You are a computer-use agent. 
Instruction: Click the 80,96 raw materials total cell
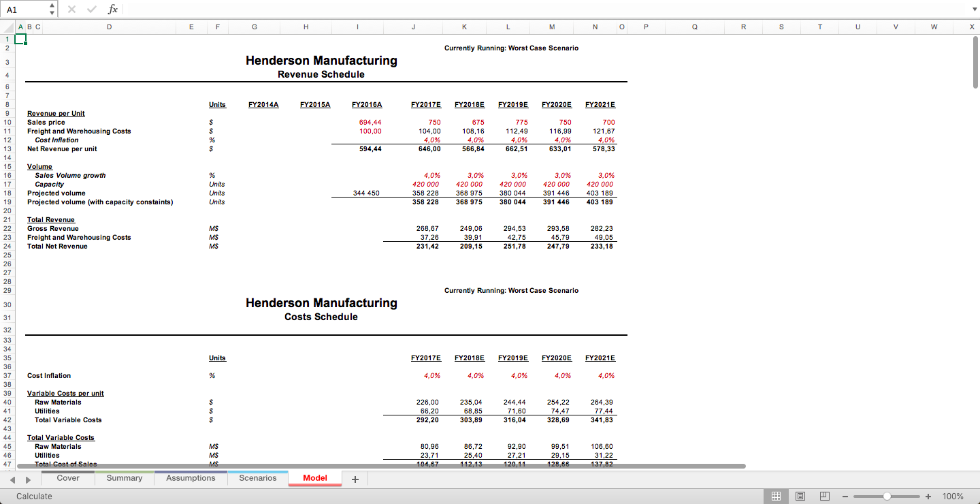pos(430,446)
